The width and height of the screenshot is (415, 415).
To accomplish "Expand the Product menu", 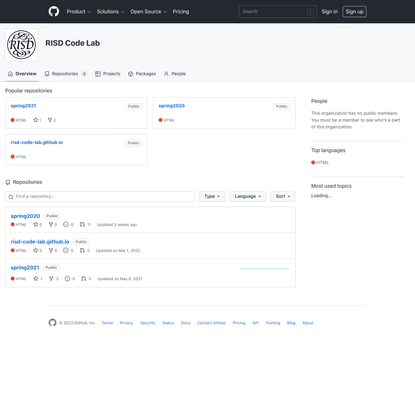I will click(79, 11).
